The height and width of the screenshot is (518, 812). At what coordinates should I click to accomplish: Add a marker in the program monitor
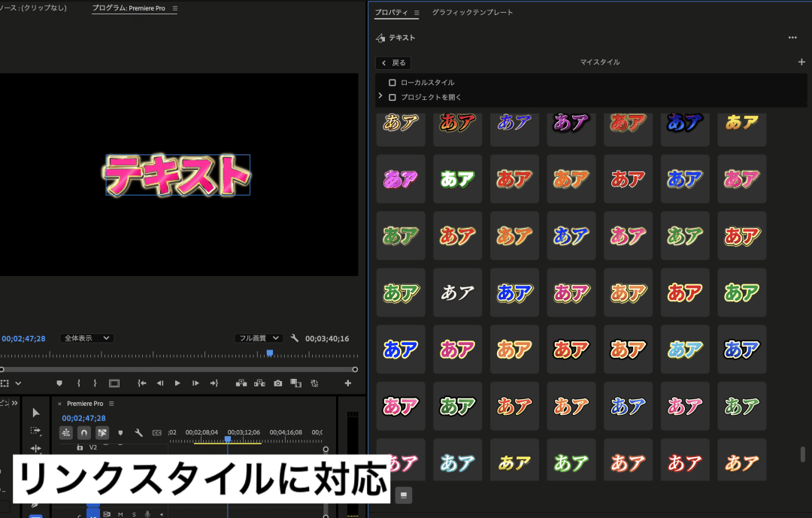[59, 383]
